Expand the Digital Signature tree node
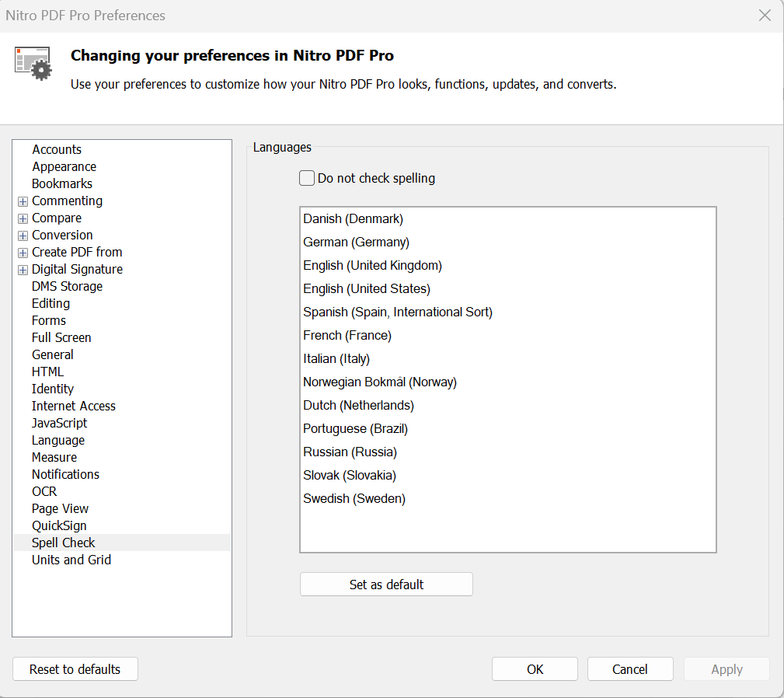The width and height of the screenshot is (784, 698). coord(23,270)
